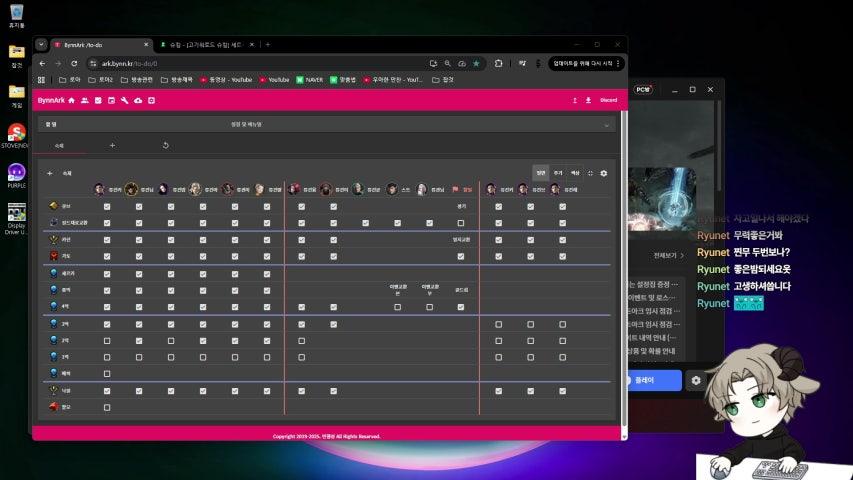Screen dimensions: 853x480
Task: Click the red flag column header
Action: click(x=461, y=189)
